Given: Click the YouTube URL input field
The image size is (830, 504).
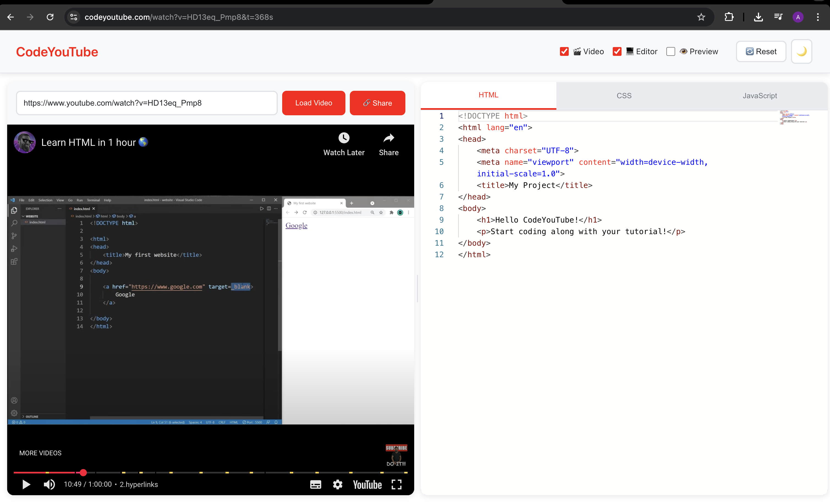Looking at the screenshot, I should coord(147,103).
